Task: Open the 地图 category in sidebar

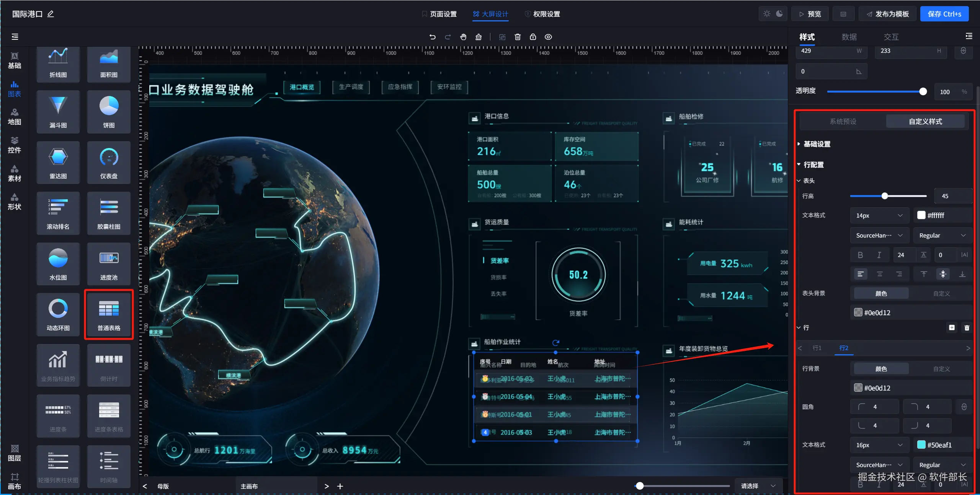Action: pyautogui.click(x=15, y=116)
